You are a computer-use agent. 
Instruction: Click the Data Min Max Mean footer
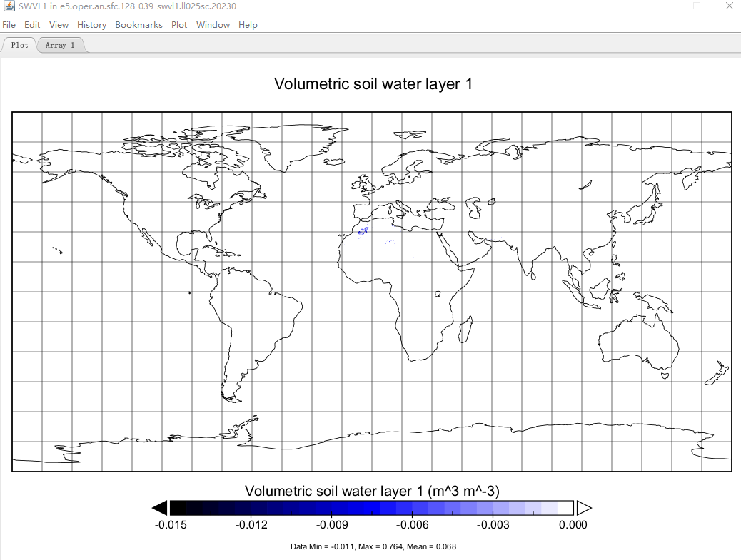pyautogui.click(x=373, y=546)
